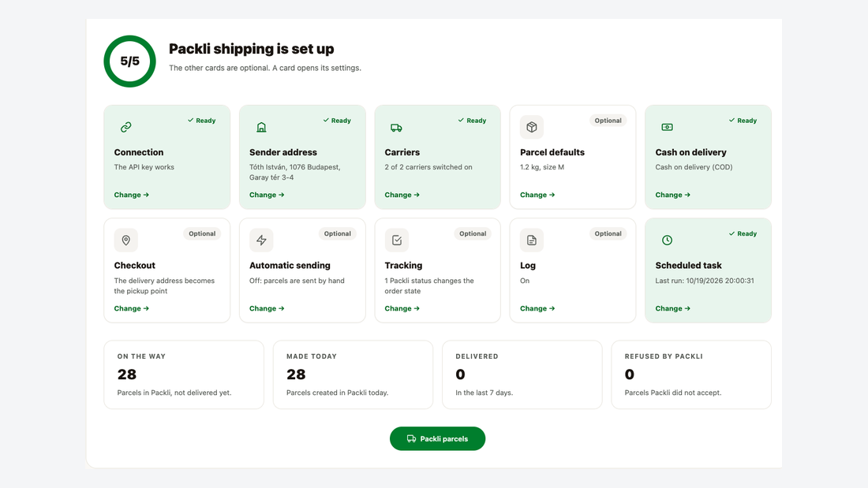Open Change link in Scheduled task card
The height and width of the screenshot is (488, 868).
[x=672, y=308]
